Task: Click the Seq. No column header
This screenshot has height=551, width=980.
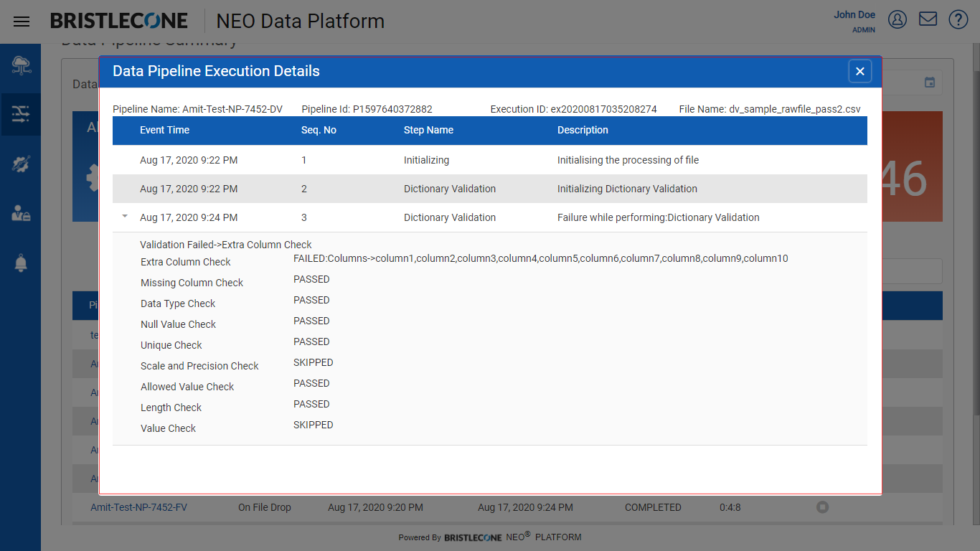Action: [x=319, y=130]
